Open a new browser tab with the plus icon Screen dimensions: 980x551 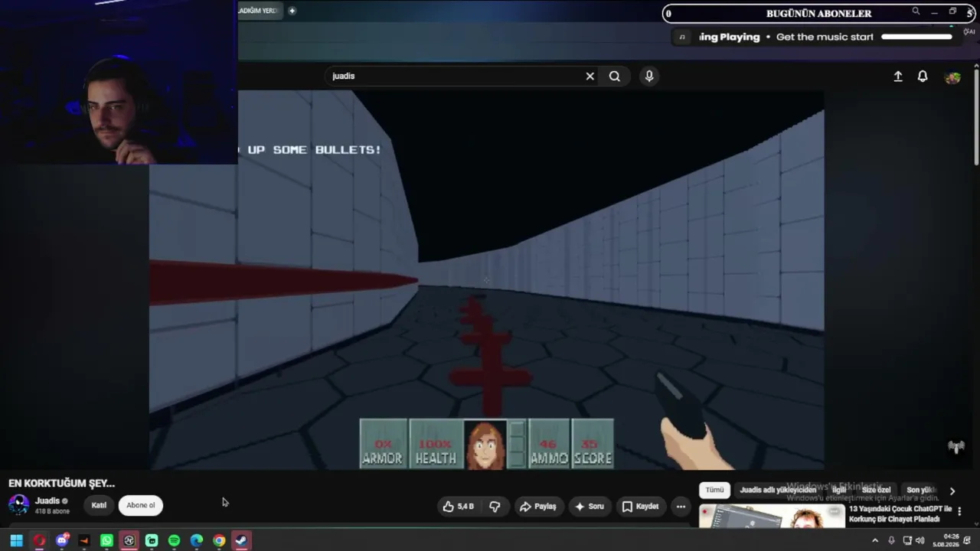pos(292,11)
